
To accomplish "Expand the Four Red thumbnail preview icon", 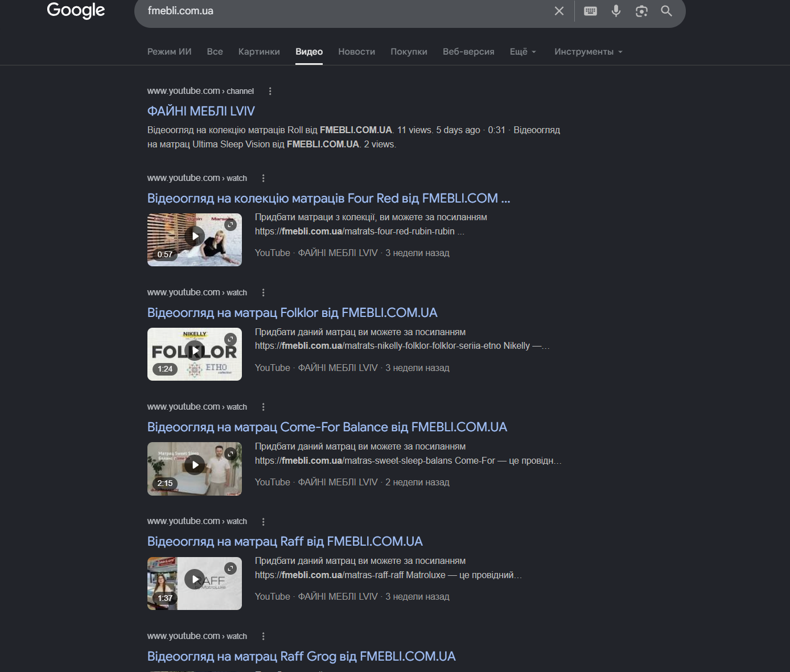I will tap(231, 225).
